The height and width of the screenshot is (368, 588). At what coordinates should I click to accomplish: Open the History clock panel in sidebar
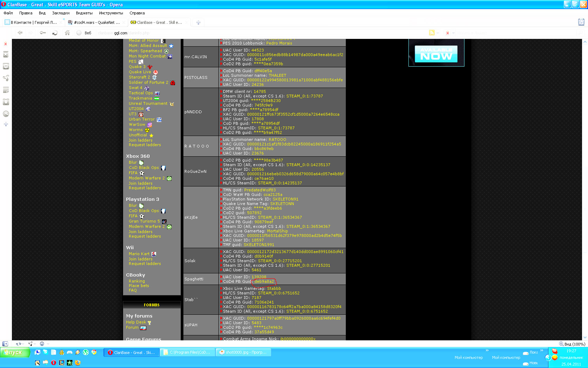pyautogui.click(x=6, y=114)
